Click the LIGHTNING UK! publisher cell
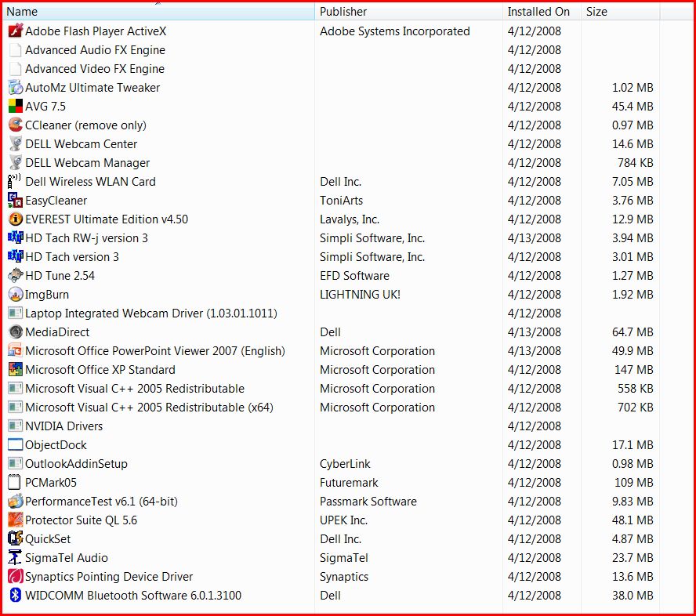696x616 pixels. [x=360, y=294]
